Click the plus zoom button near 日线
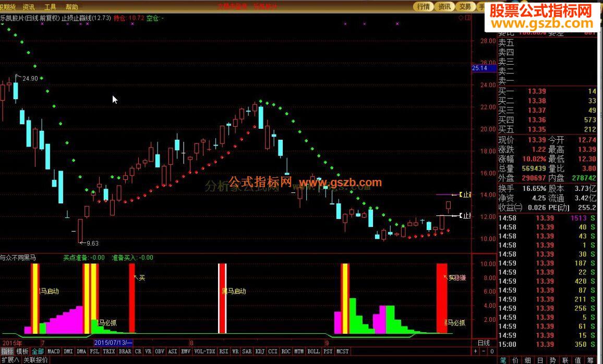 [476, 351]
